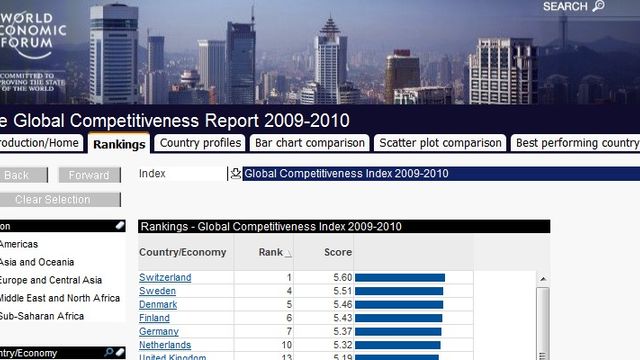Image resolution: width=640 pixels, height=360 pixels.
Task: Select Europe and Central Asia region
Action: tap(50, 280)
